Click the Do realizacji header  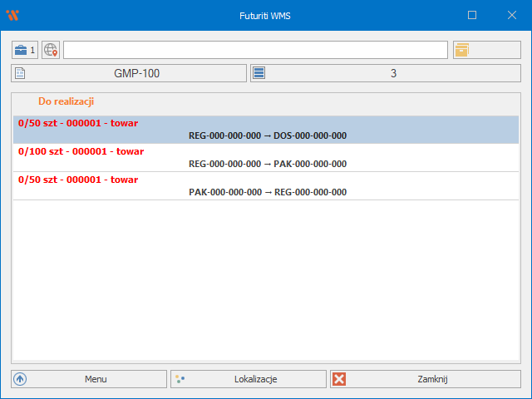coord(66,101)
